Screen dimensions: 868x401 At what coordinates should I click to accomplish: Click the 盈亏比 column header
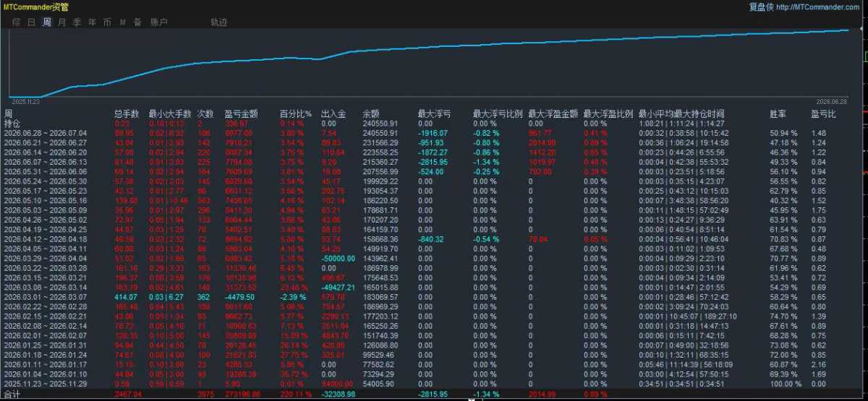coord(823,114)
